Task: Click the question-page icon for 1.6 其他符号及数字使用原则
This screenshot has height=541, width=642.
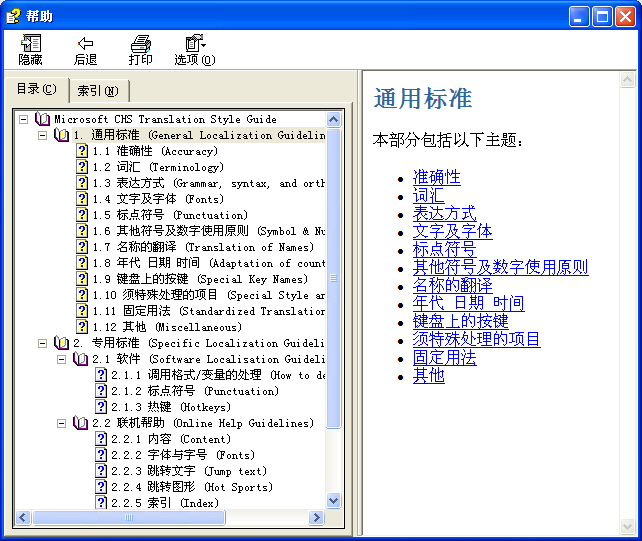Action: pos(82,231)
